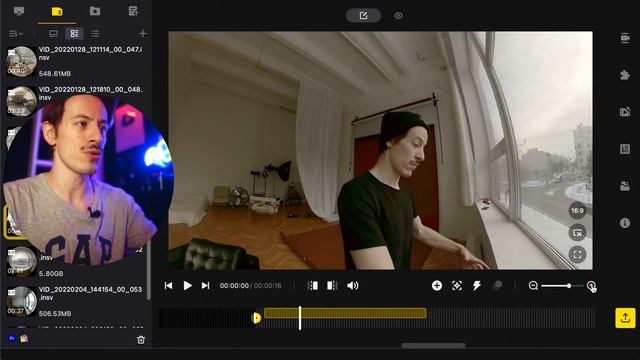Click the yellow keyframe marker on timeline
The height and width of the screenshot is (360, 640).
[x=256, y=318]
